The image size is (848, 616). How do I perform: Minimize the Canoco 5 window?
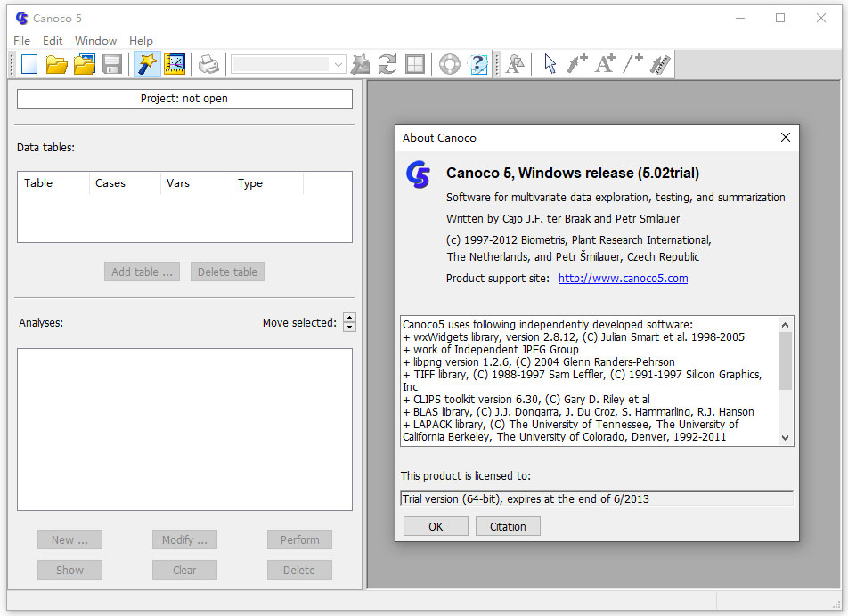point(740,19)
